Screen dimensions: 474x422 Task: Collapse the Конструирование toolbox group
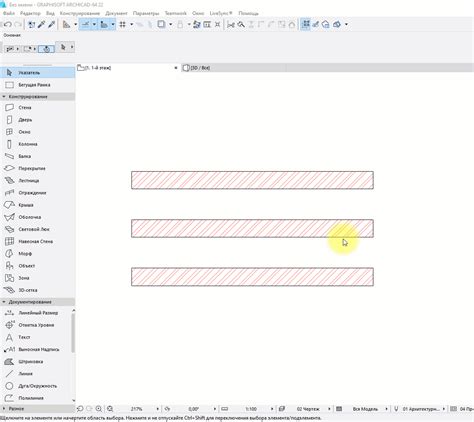(x=4, y=97)
